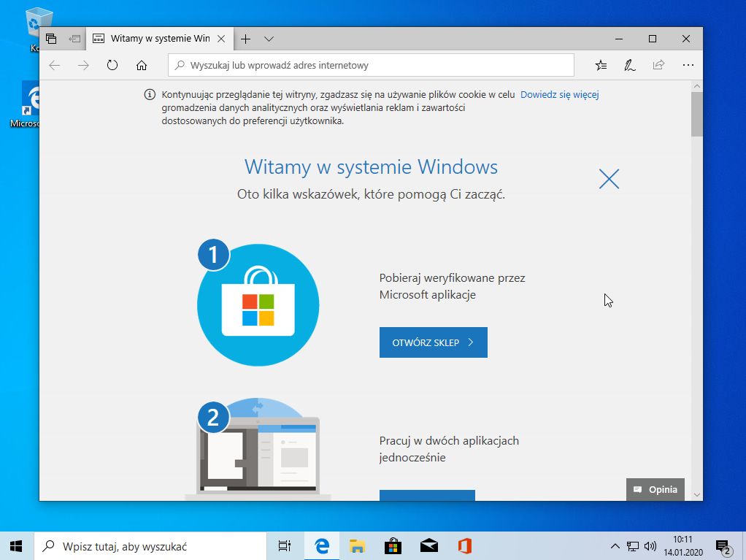Expand the tab preview chevron
Screen dimensions: 746x560
pyautogui.click(x=269, y=39)
